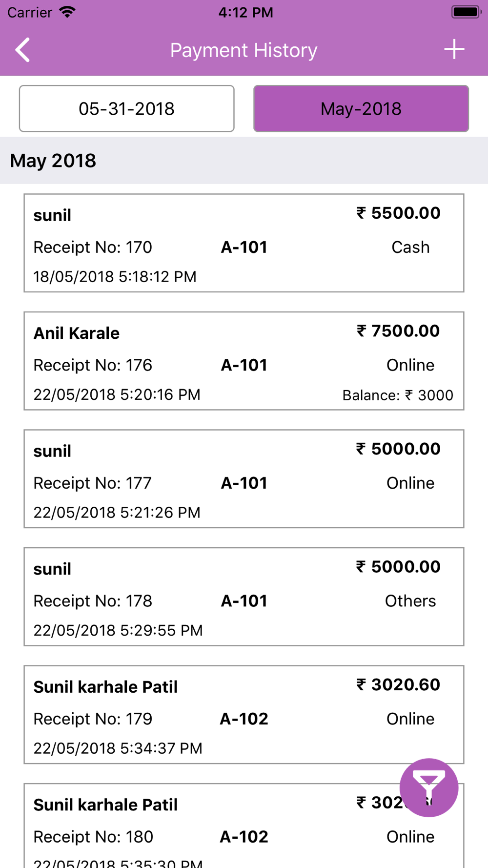Check the battery icon in status bar
This screenshot has width=488, height=868.
[x=466, y=12]
